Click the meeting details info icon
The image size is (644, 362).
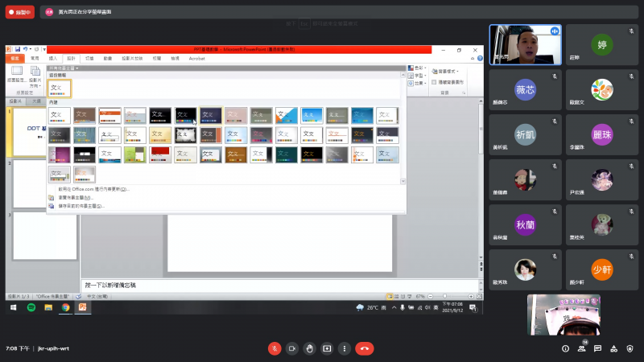(564, 348)
